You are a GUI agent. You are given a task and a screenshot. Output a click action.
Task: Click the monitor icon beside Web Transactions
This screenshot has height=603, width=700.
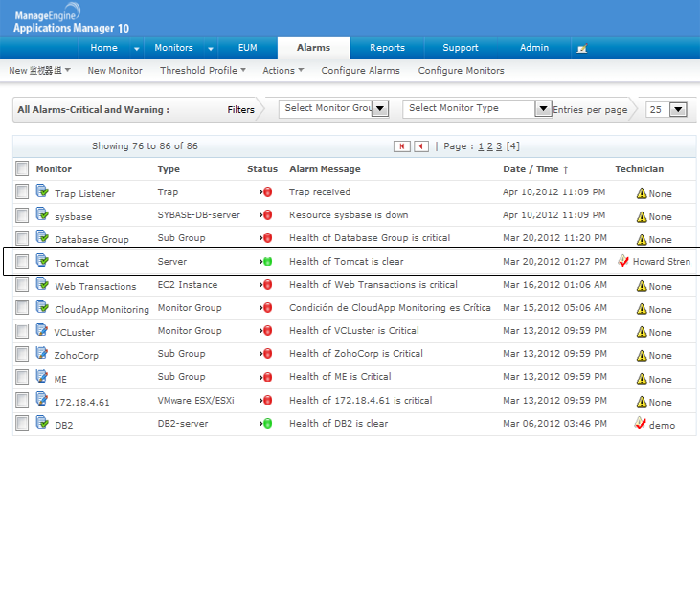pyautogui.click(x=42, y=283)
